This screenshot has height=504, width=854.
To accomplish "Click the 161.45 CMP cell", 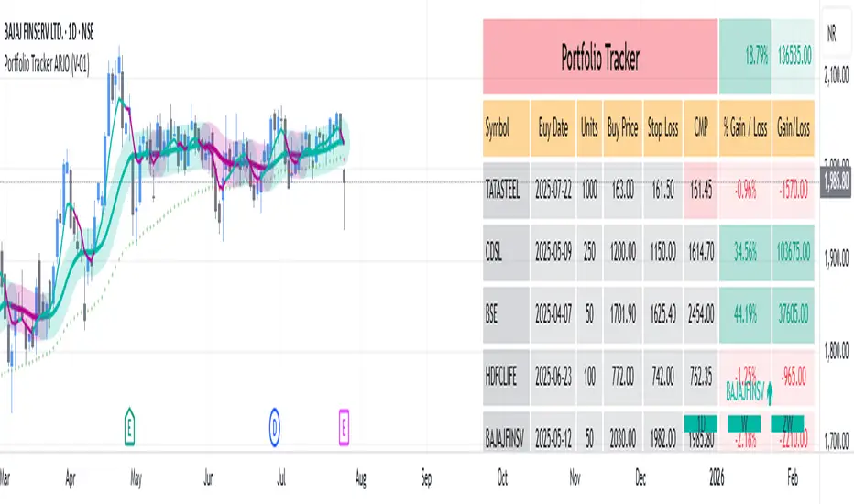I will pyautogui.click(x=701, y=191).
